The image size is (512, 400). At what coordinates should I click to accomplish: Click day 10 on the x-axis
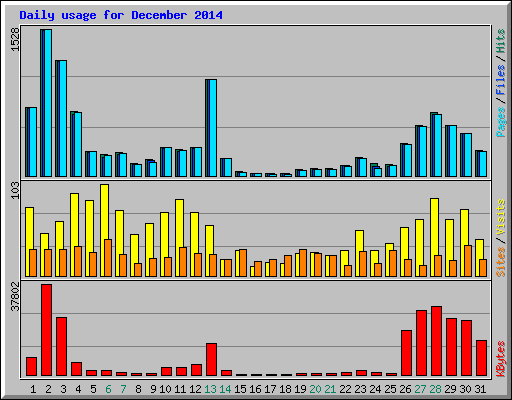click(x=165, y=389)
